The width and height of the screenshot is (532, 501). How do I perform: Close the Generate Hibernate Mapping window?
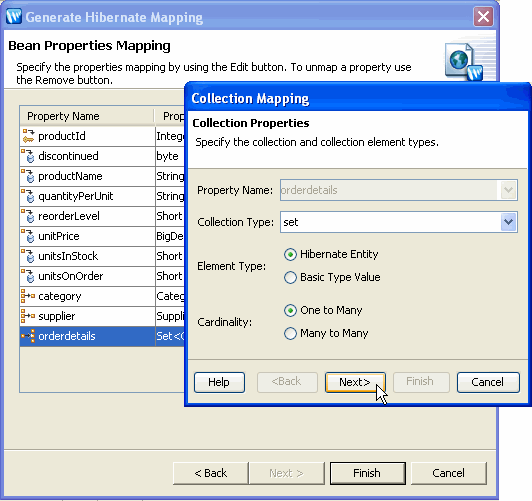click(483, 17)
